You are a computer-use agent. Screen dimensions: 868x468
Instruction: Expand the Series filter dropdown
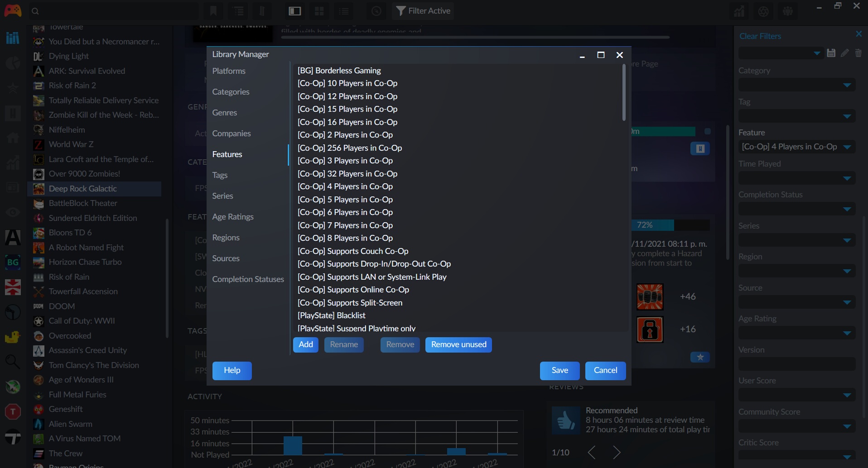[797, 240]
